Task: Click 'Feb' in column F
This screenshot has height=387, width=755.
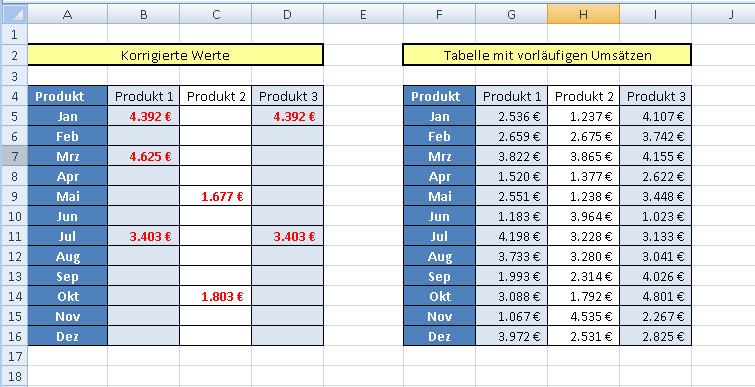Action: point(439,137)
